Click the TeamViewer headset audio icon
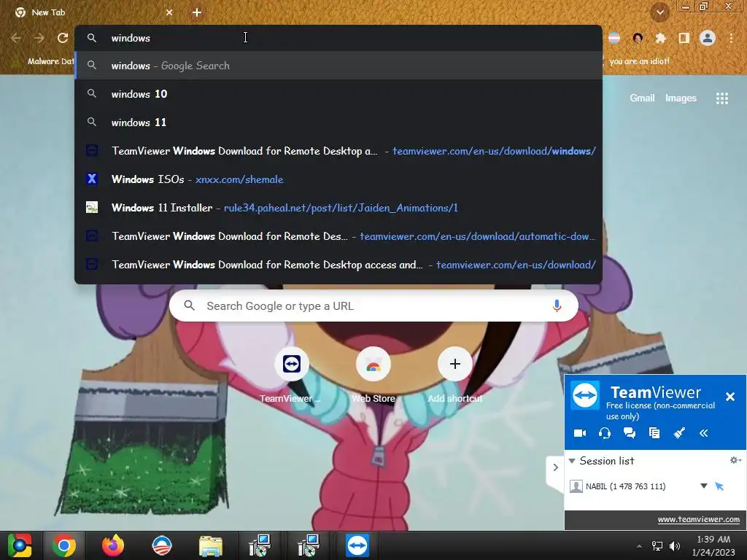Image resolution: width=747 pixels, height=560 pixels. 605,433
